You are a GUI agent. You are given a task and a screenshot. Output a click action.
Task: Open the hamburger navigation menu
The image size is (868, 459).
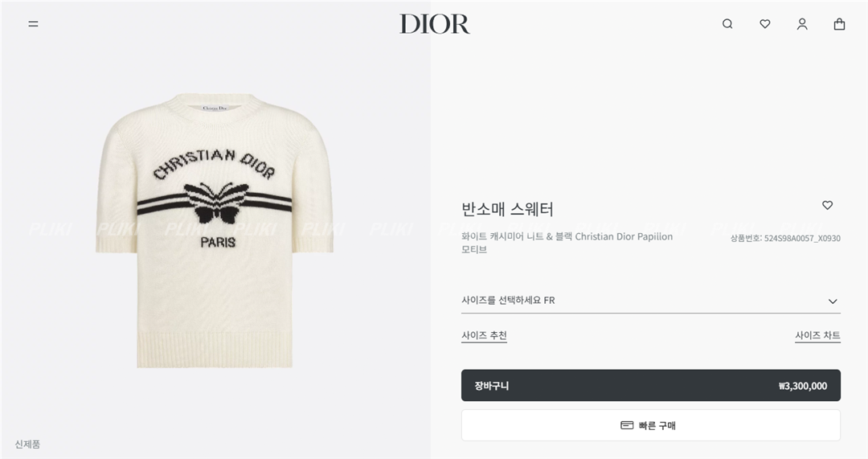(33, 24)
